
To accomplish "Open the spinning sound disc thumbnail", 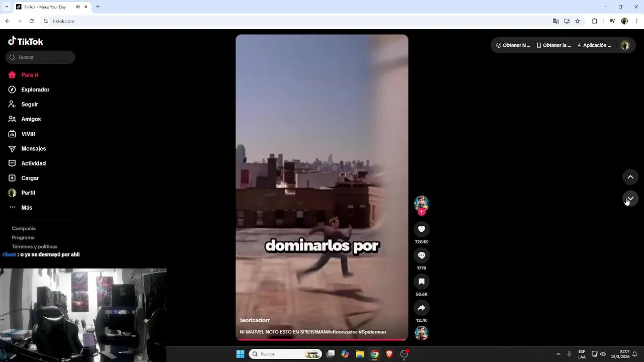I will (422, 333).
